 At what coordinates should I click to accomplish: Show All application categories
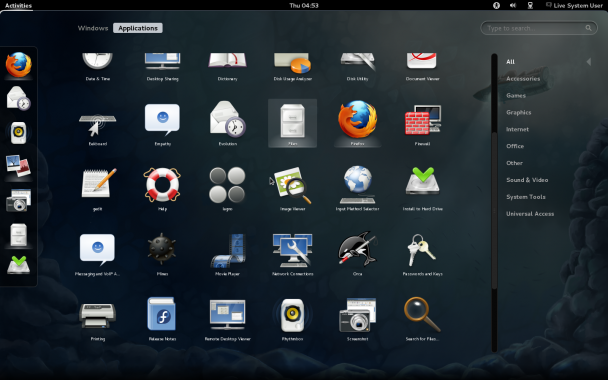pyautogui.click(x=510, y=62)
